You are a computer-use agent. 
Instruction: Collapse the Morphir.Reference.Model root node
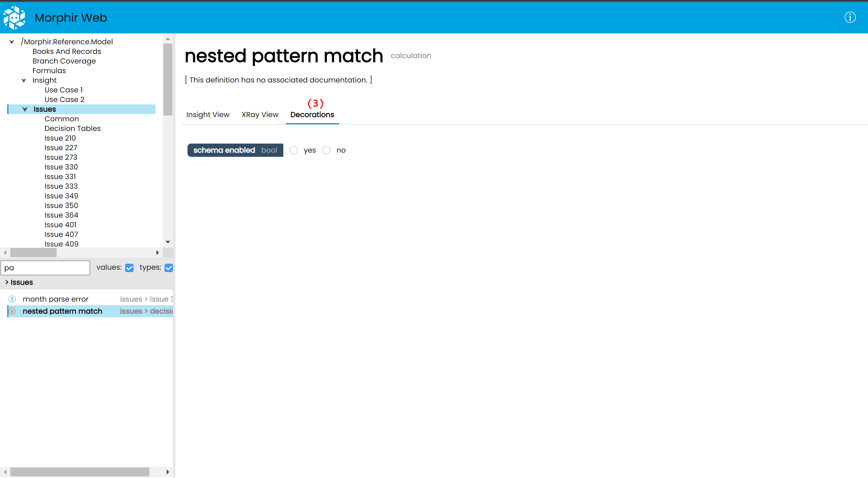pyautogui.click(x=12, y=42)
